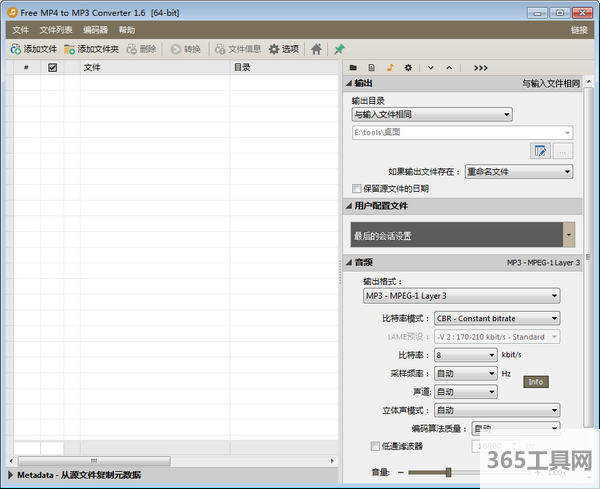Click the edit output path icon button

[x=541, y=151]
